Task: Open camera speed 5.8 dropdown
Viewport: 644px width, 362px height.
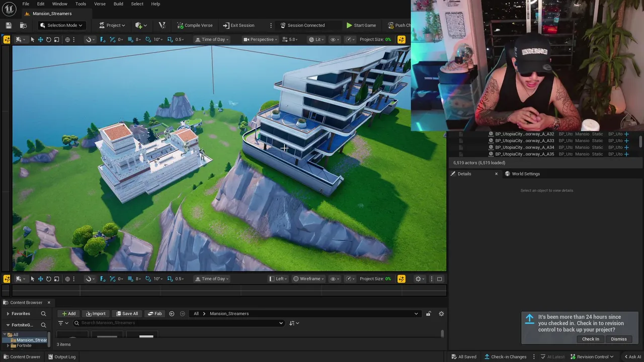Action: pos(290,39)
